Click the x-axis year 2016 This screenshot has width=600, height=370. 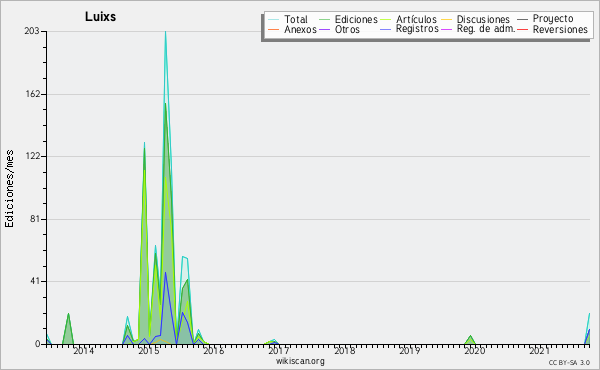pyautogui.click(x=214, y=350)
